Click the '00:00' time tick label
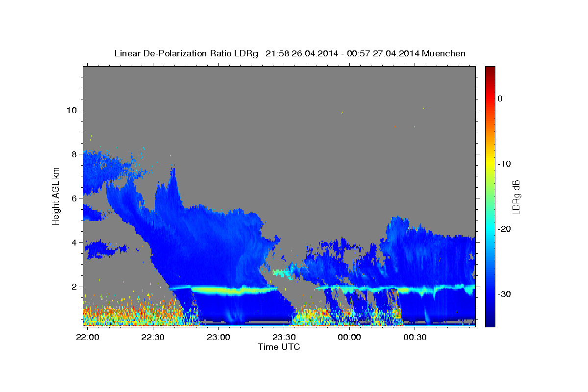This screenshot has width=588, height=392. point(350,338)
